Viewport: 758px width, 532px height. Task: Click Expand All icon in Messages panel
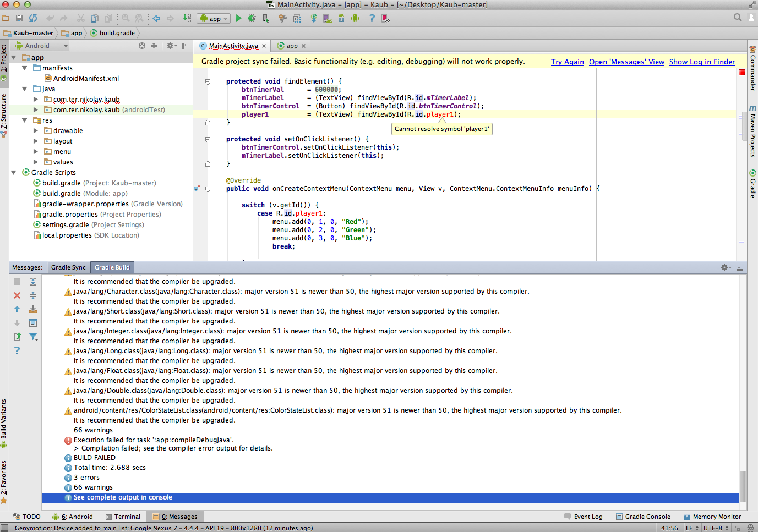click(33, 282)
